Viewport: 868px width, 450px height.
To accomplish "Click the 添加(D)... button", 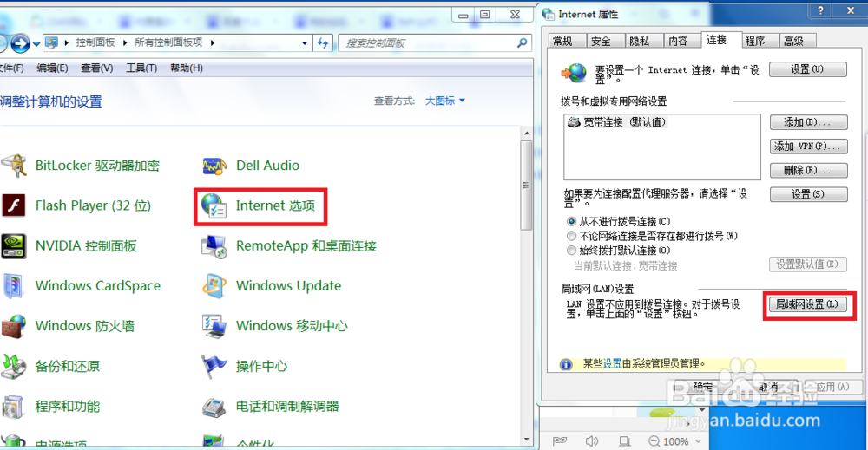I will coord(808,122).
